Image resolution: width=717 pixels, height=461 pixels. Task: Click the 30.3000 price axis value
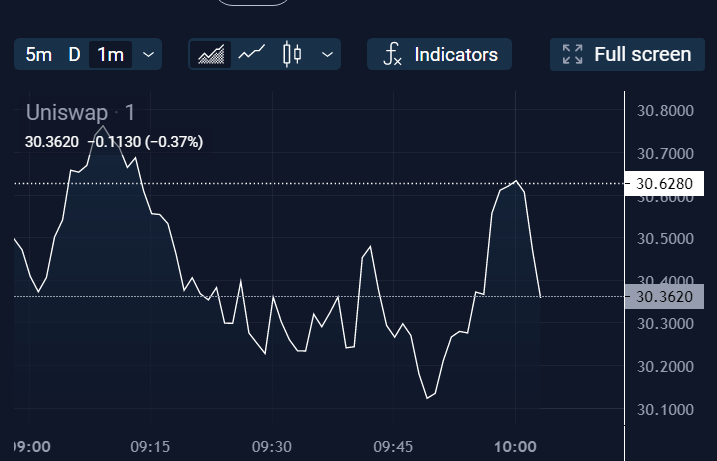pos(665,324)
